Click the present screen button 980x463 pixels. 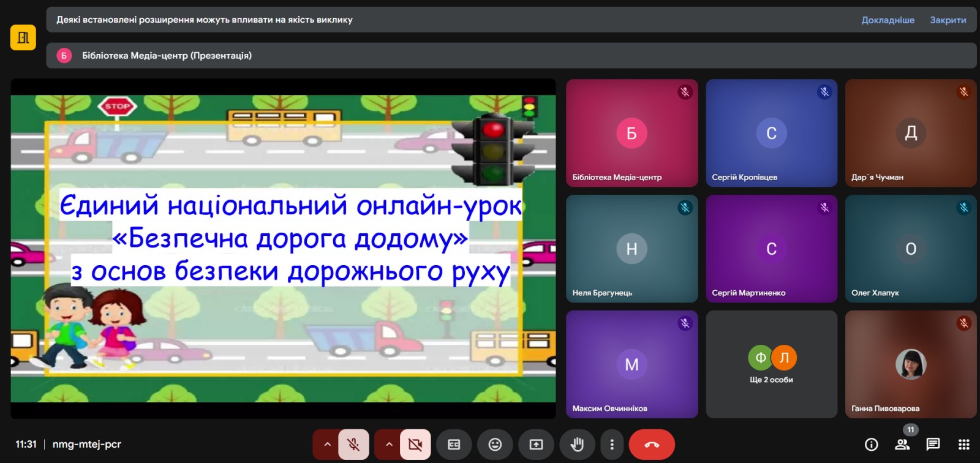(x=536, y=445)
